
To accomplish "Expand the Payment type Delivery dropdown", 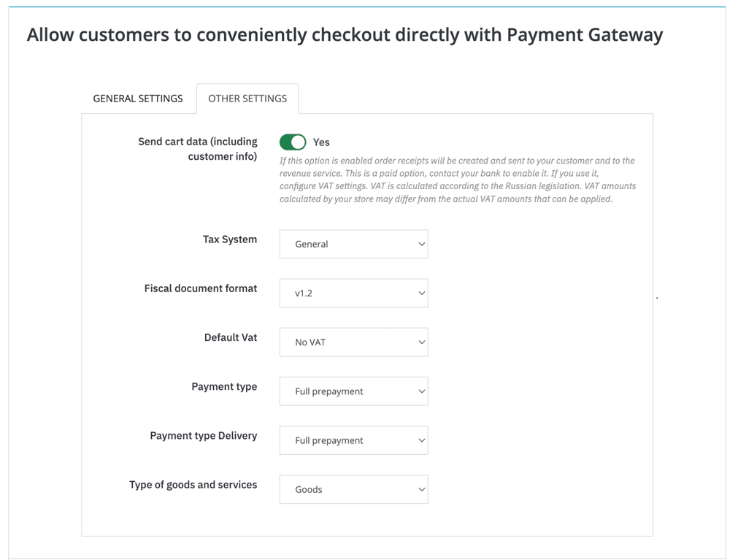I will (x=353, y=440).
